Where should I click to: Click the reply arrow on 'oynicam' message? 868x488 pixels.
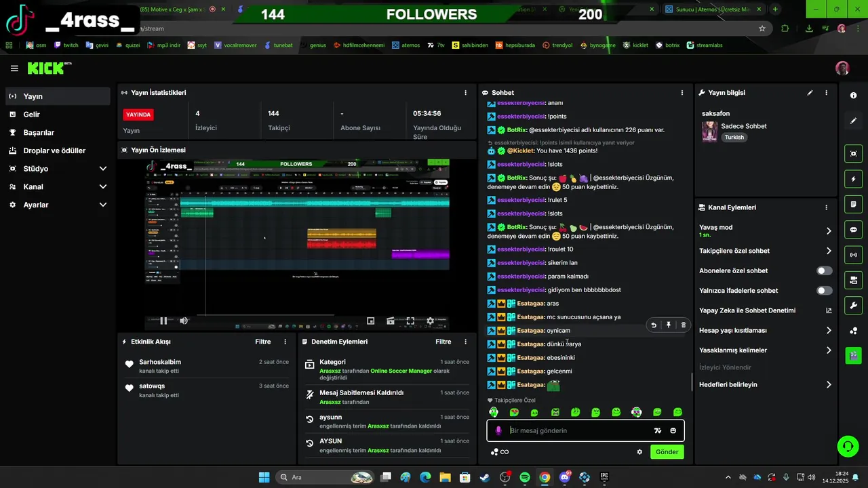click(x=654, y=325)
